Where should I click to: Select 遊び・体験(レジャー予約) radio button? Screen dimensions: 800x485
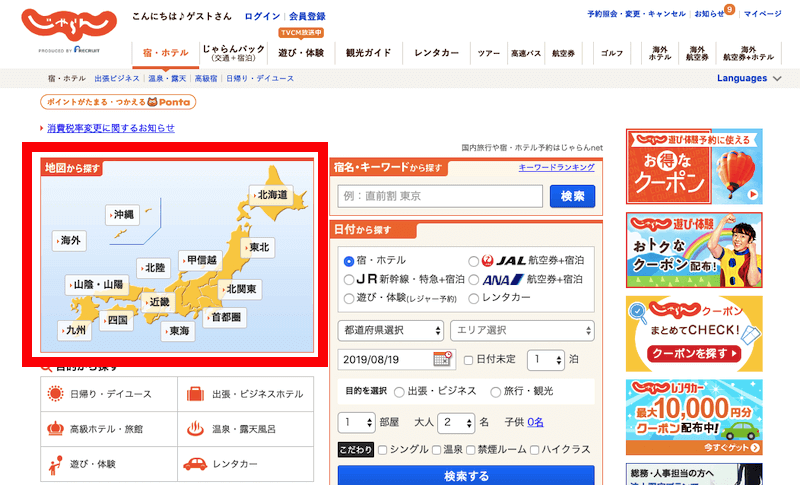point(348,298)
